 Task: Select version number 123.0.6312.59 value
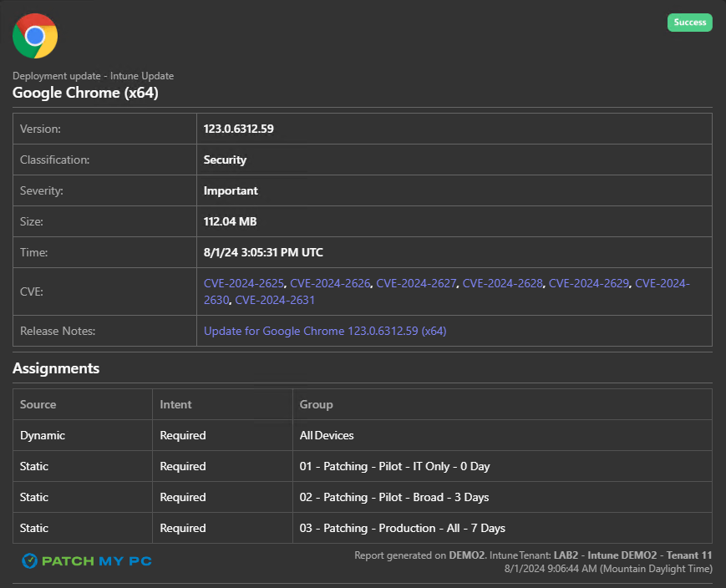[238, 129]
